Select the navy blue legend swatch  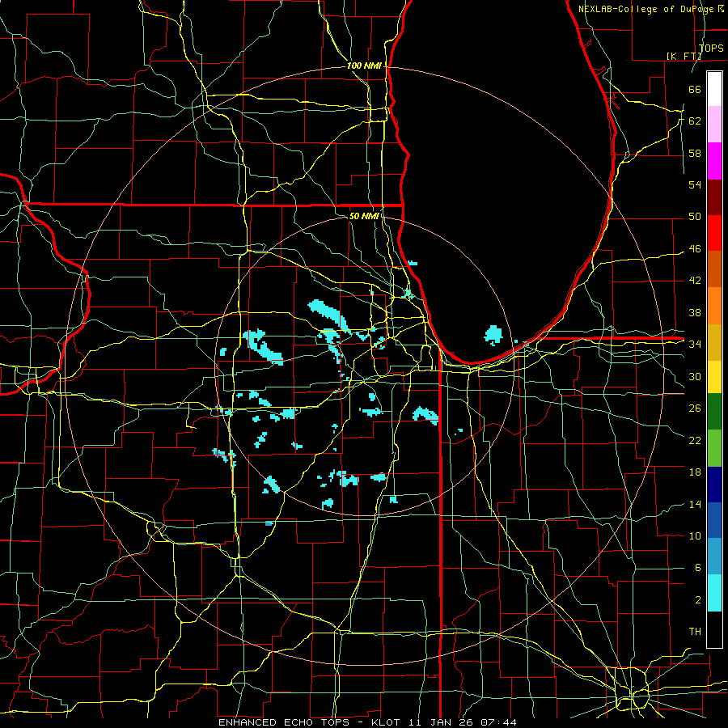tap(714, 485)
